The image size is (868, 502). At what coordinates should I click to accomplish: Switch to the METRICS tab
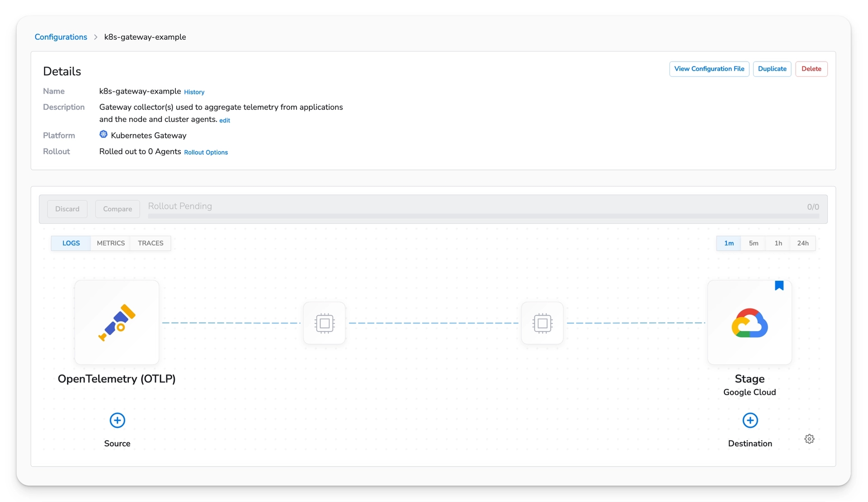(x=110, y=243)
